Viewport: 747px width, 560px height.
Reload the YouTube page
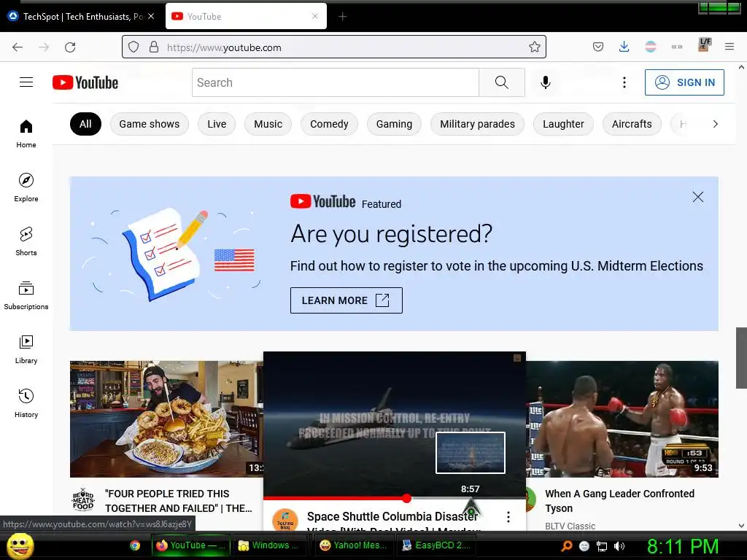70,47
